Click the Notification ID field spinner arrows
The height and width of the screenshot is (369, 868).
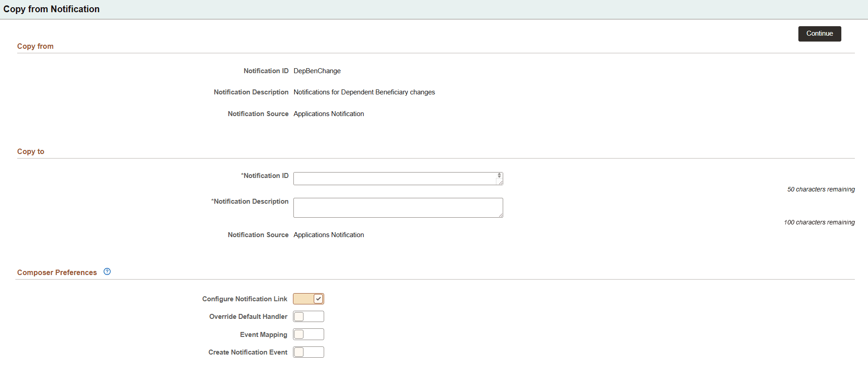point(499,175)
